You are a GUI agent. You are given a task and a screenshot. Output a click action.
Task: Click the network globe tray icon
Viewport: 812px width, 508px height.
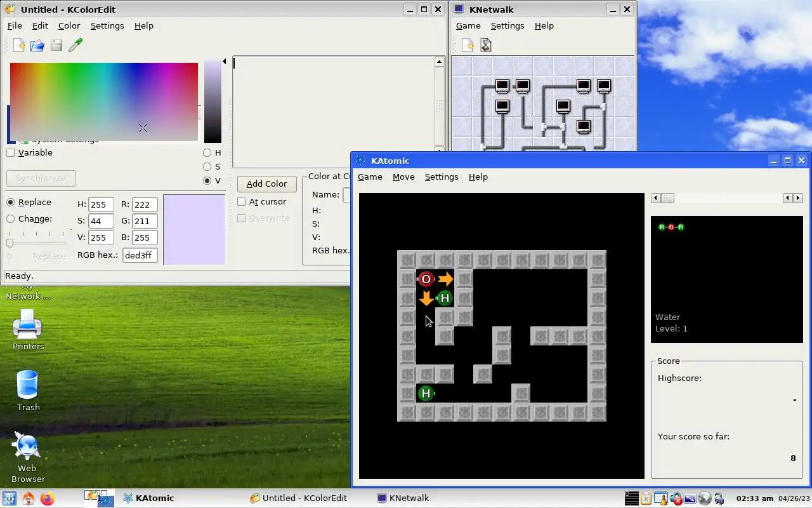(x=704, y=498)
